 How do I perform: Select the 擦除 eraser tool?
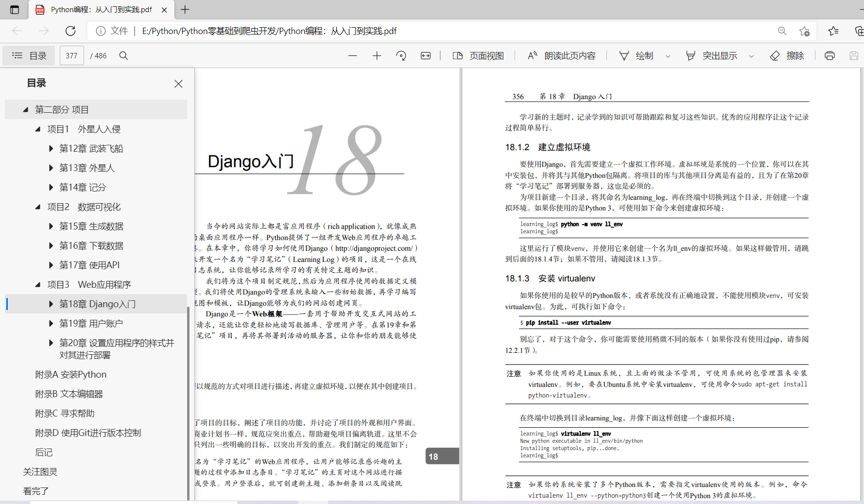coord(787,56)
